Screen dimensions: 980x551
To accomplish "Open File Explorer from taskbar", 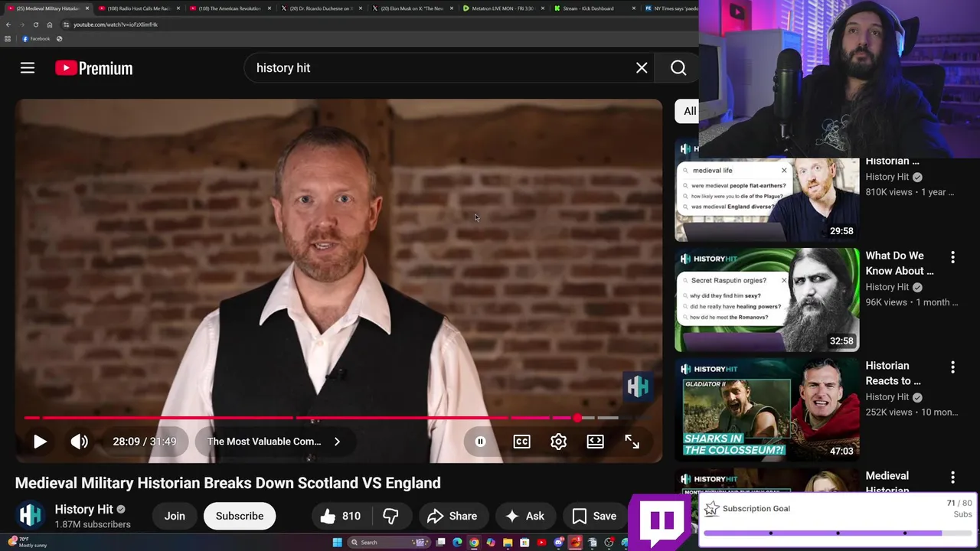I will click(508, 543).
